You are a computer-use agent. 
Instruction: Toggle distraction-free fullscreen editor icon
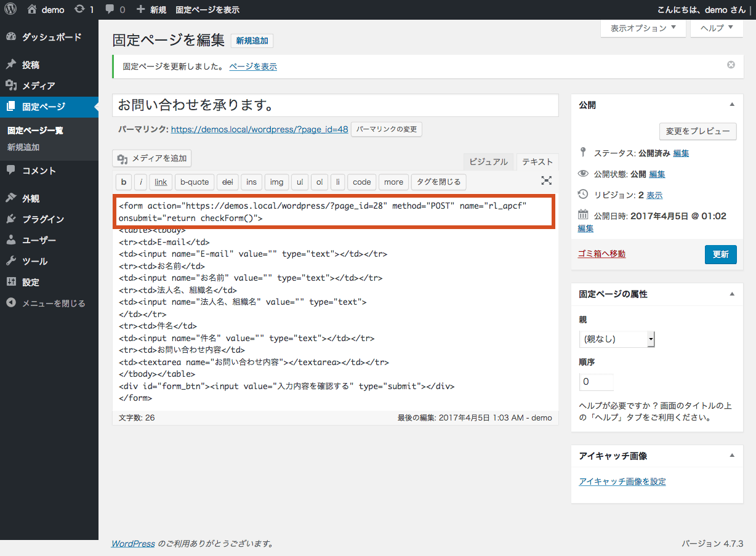coord(546,180)
